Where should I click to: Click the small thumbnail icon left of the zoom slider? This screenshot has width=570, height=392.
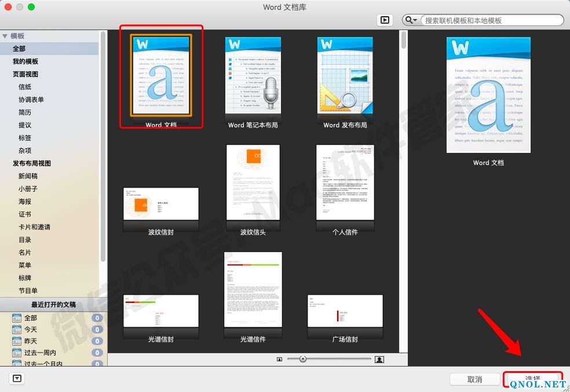[279, 360]
